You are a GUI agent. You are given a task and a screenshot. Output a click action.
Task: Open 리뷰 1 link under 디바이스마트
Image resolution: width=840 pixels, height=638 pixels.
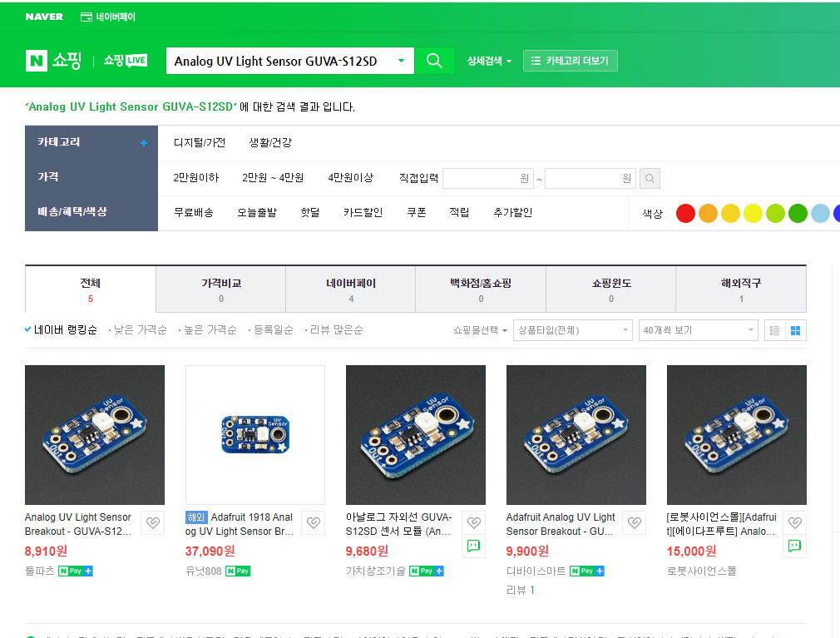click(x=520, y=590)
